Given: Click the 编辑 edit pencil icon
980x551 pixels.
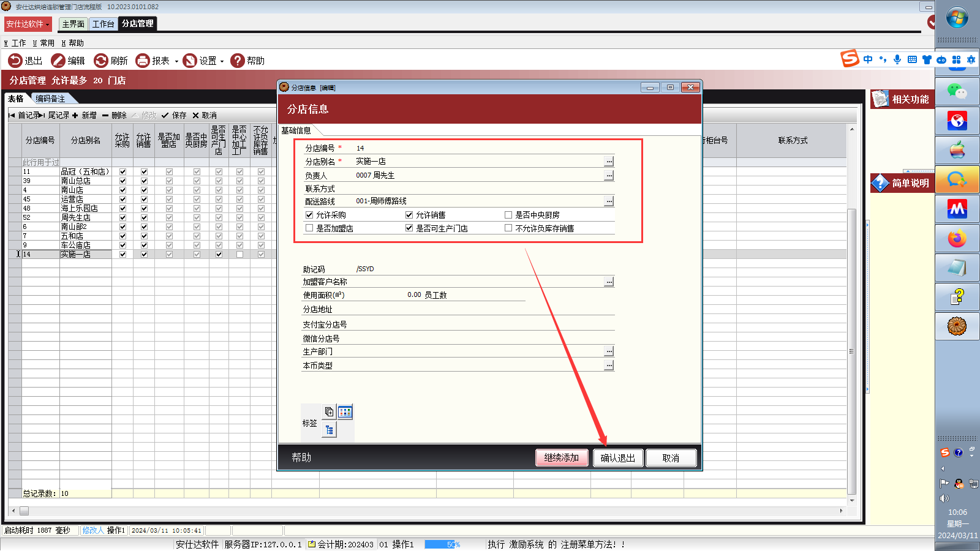Looking at the screenshot, I should 58,61.
